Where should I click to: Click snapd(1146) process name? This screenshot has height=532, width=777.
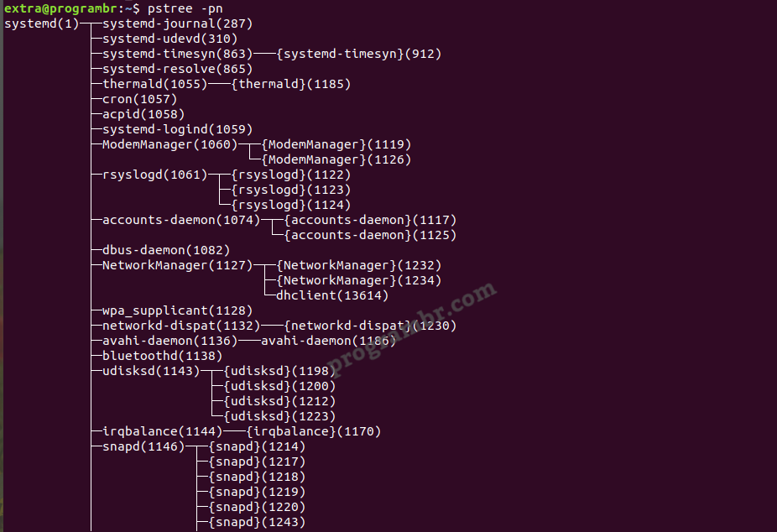pyautogui.click(x=143, y=446)
